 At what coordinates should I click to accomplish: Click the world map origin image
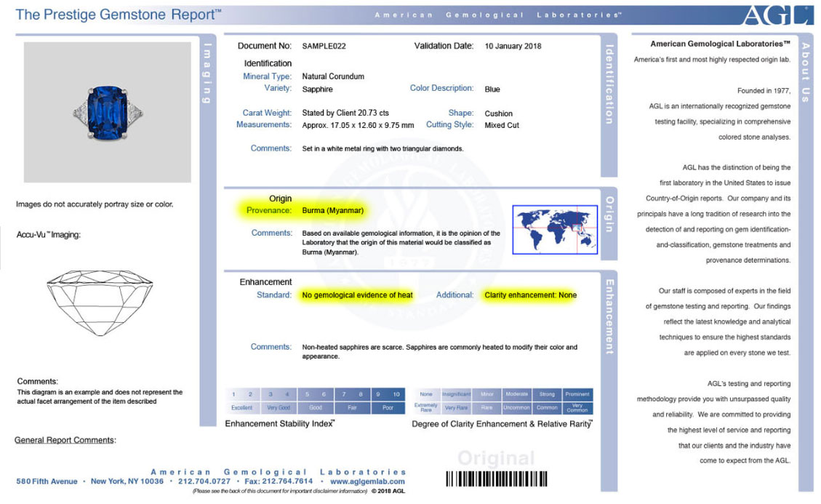tap(555, 230)
